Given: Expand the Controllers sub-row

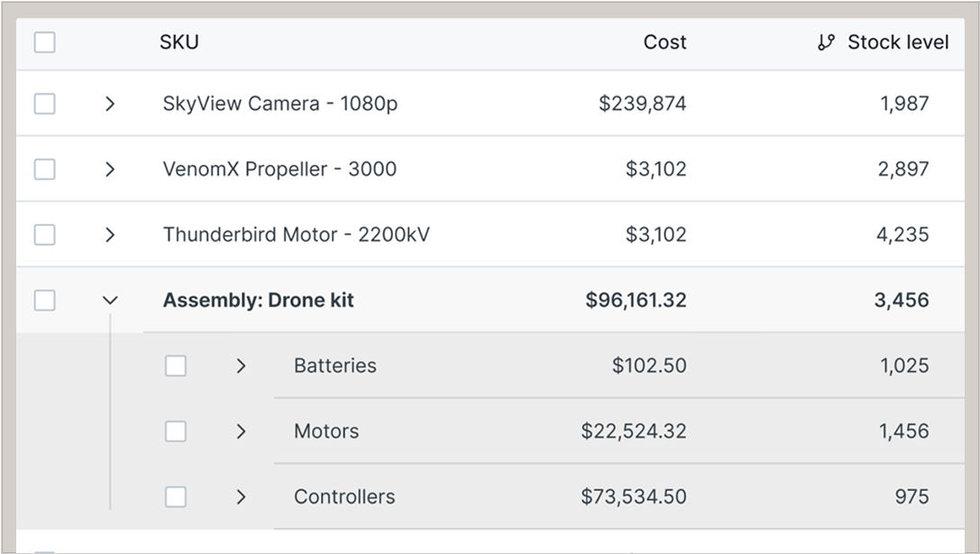Looking at the screenshot, I should pyautogui.click(x=241, y=496).
